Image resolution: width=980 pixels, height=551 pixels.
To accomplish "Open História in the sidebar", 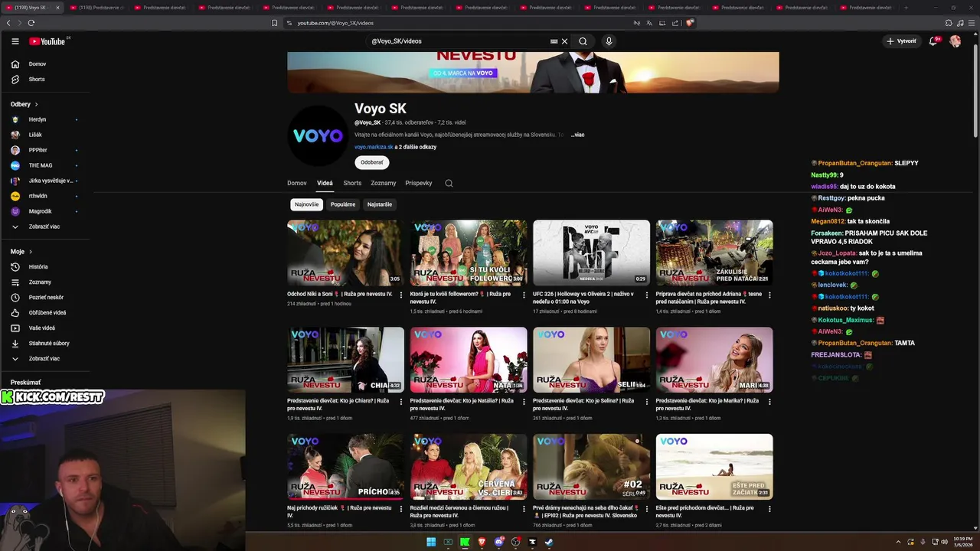I will [x=38, y=267].
